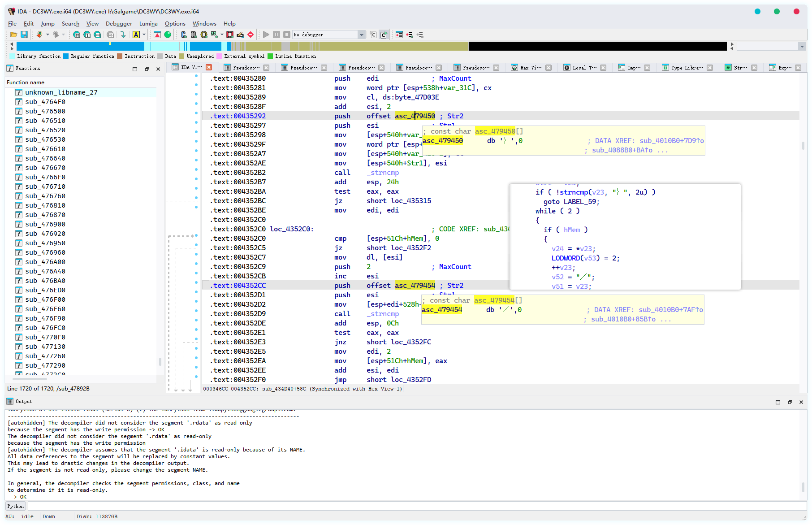The width and height of the screenshot is (812, 525).
Task: Expand the dropdown arrow beside the 'A' icon
Action: [144, 35]
